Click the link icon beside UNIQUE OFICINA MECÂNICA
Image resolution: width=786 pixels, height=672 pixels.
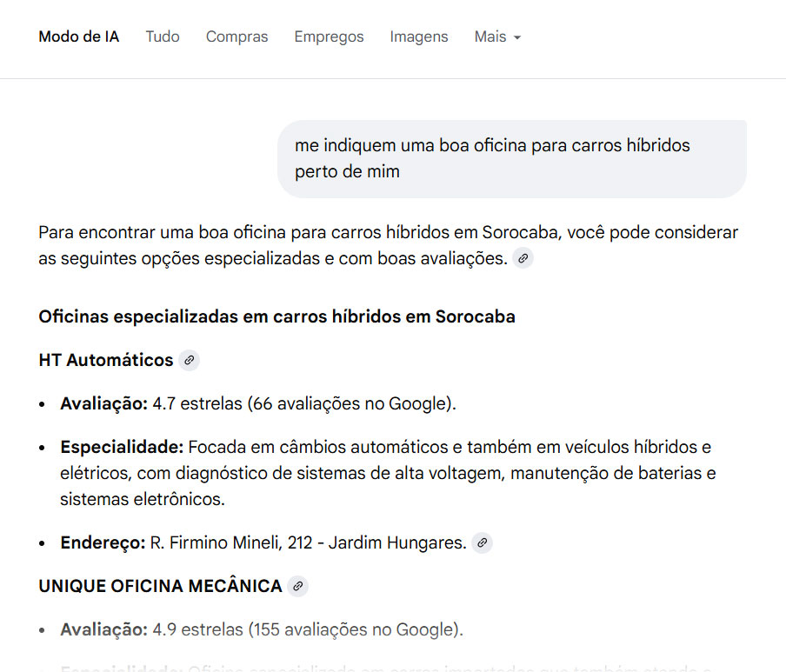(297, 586)
